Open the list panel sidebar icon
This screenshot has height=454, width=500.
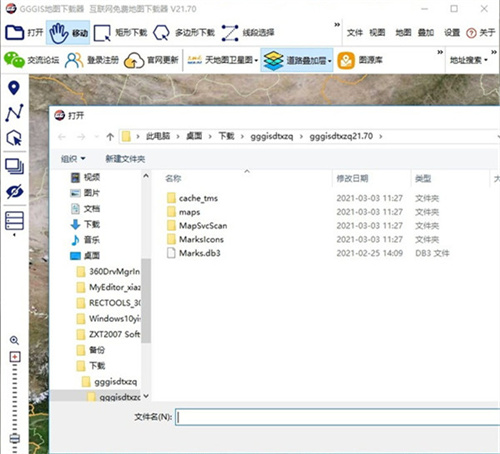(14, 221)
